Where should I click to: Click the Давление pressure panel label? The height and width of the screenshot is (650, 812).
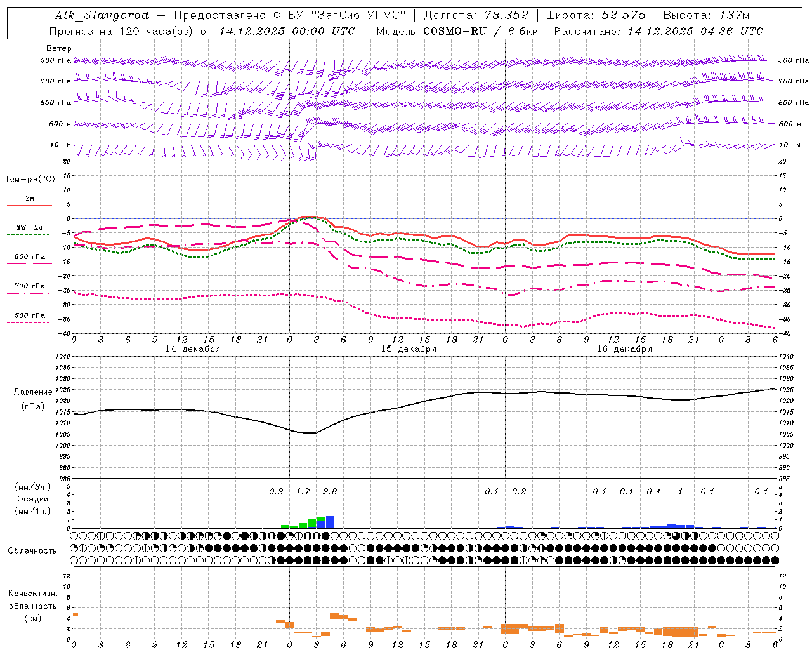point(33,392)
